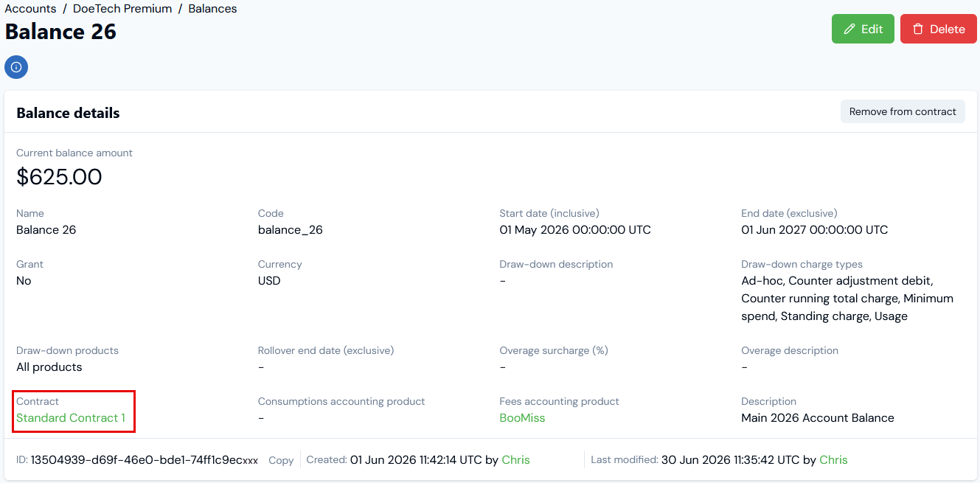Click the Name value Balance 26
980x483 pixels.
[x=46, y=230]
